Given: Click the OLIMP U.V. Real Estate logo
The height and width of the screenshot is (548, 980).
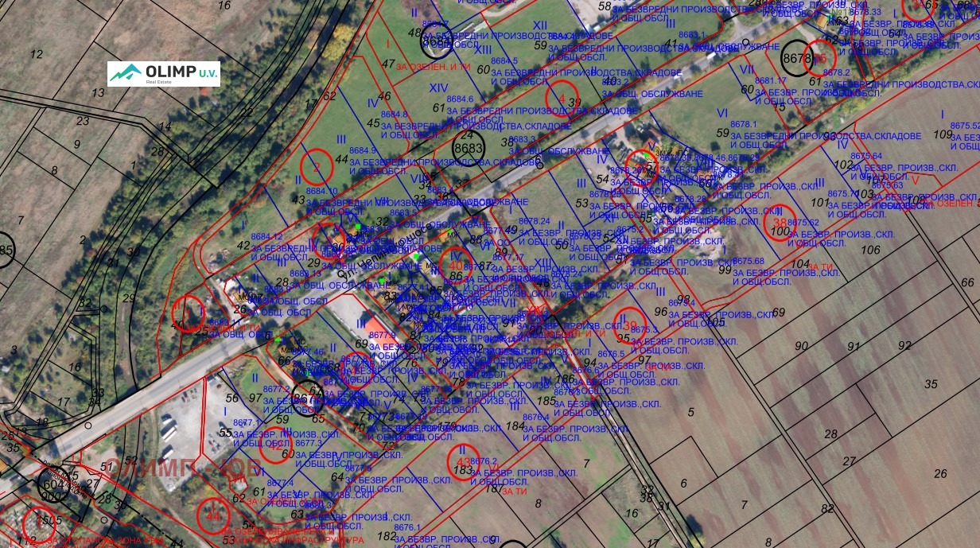Looking at the screenshot, I should click(164, 74).
